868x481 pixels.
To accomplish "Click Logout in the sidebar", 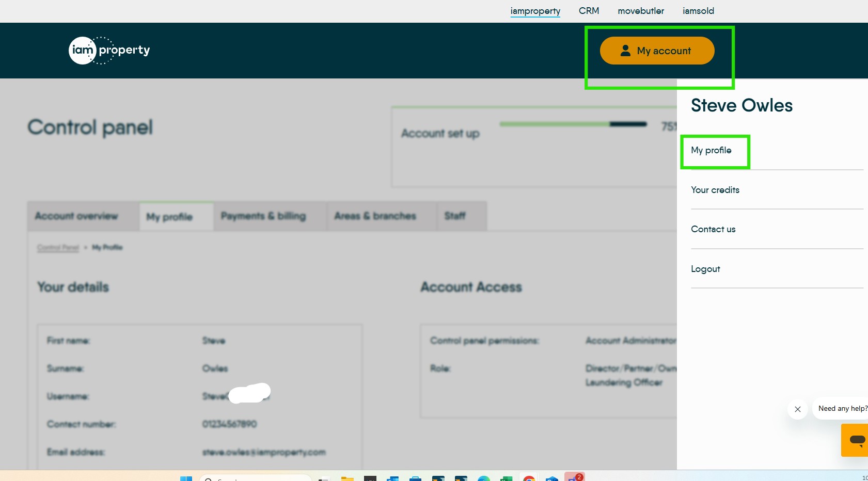I will [x=705, y=268].
